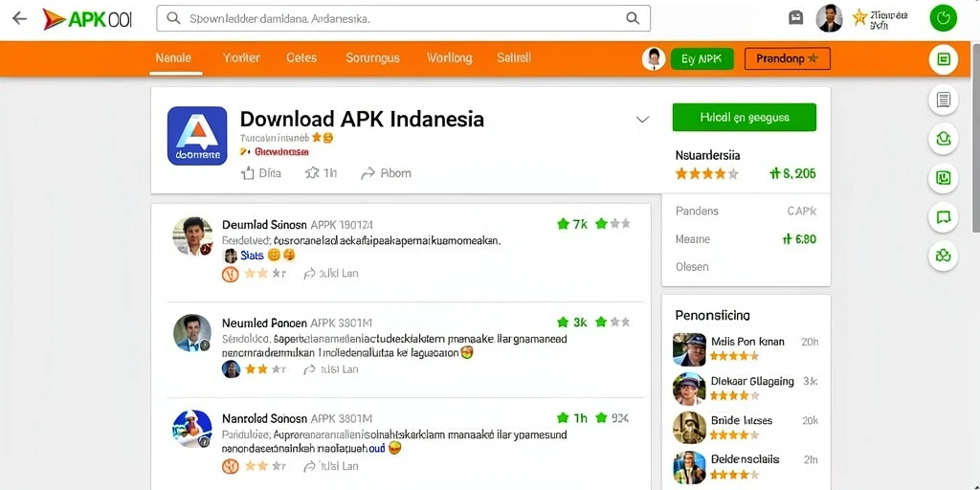The image size is (980, 490).
Task: Click the Nsuardersiia star rating
Action: (x=707, y=174)
